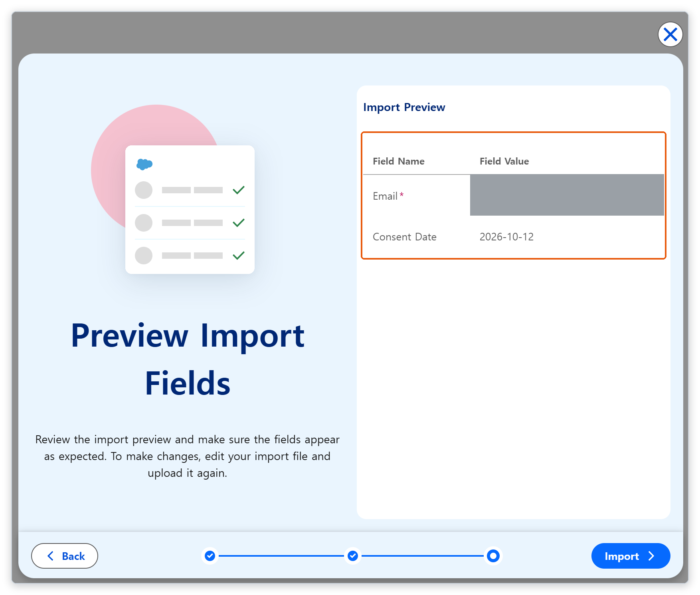The image size is (700, 595).
Task: Select the second completed step indicator
Action: pyautogui.click(x=353, y=556)
